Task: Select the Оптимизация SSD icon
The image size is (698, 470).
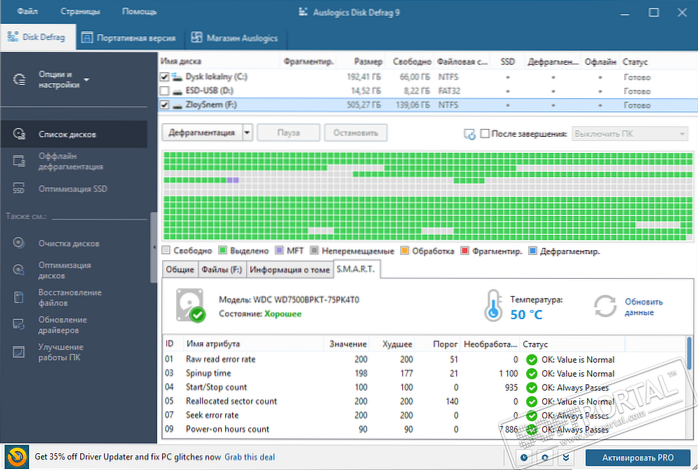Action: (18, 190)
